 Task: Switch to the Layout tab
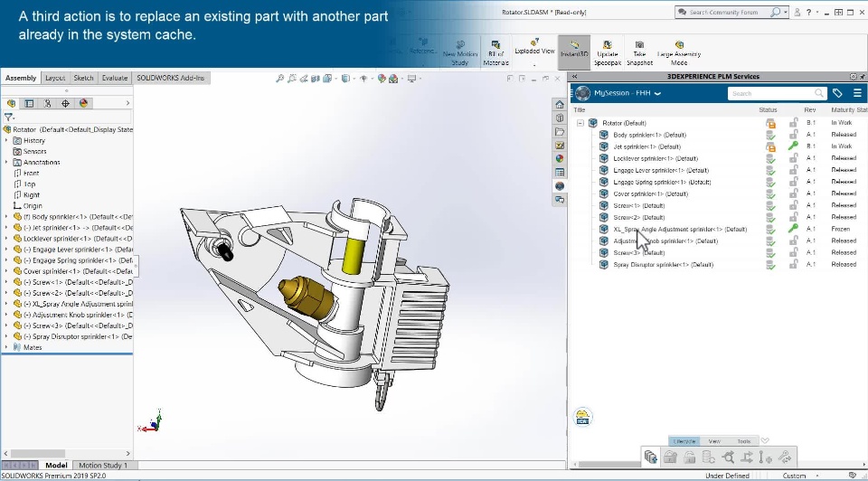pyautogui.click(x=55, y=78)
